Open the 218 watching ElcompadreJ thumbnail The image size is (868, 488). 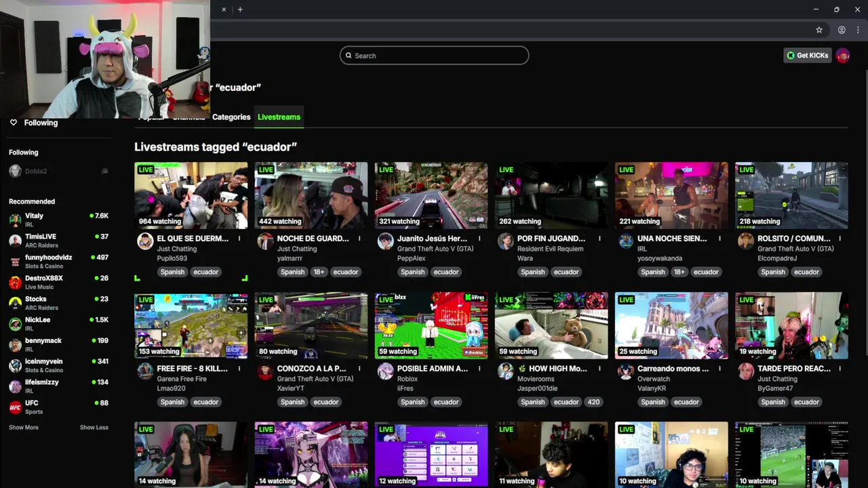[791, 195]
